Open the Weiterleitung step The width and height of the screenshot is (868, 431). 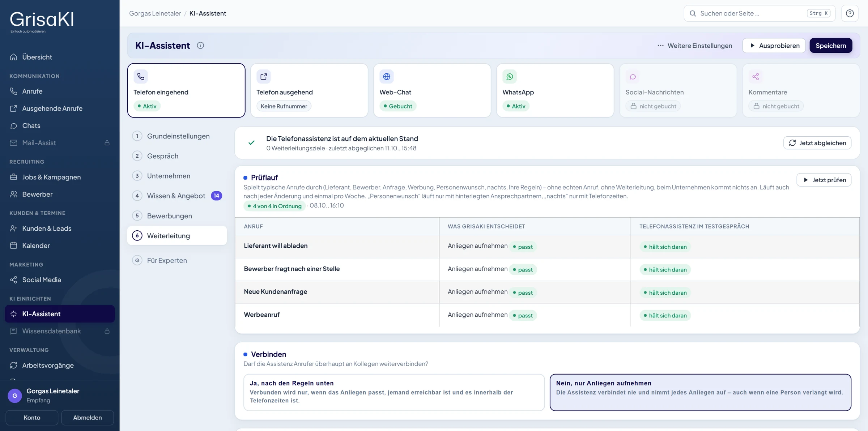pos(177,236)
